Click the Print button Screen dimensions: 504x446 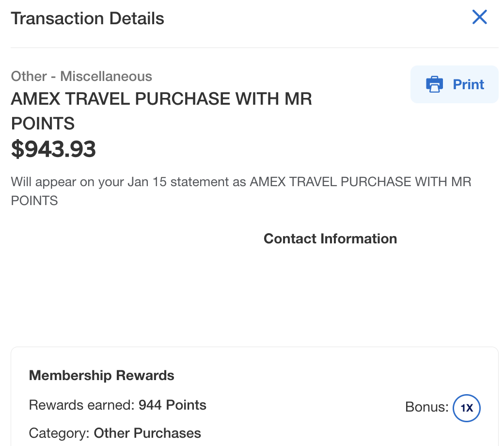click(x=468, y=84)
